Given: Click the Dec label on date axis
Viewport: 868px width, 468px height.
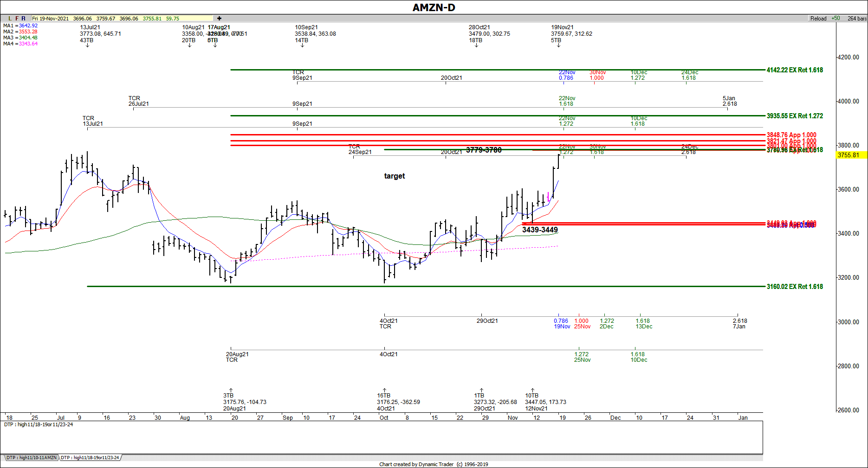Looking at the screenshot, I should tap(615, 418).
